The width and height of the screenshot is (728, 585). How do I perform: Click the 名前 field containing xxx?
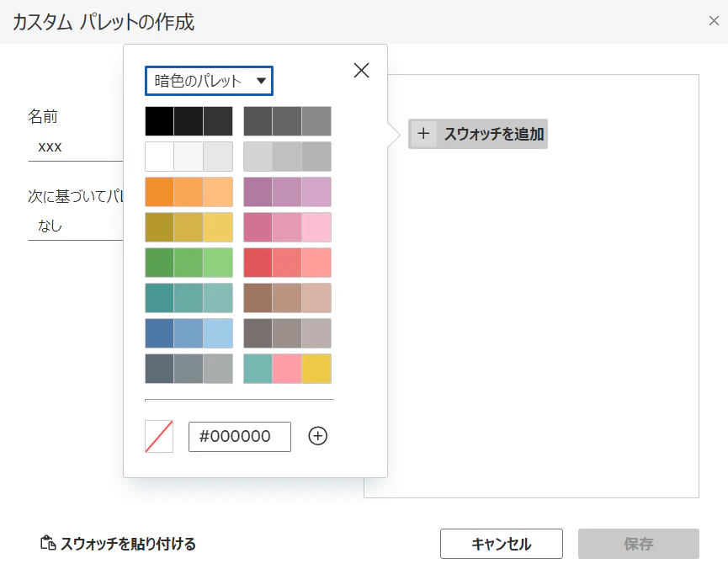click(x=75, y=147)
